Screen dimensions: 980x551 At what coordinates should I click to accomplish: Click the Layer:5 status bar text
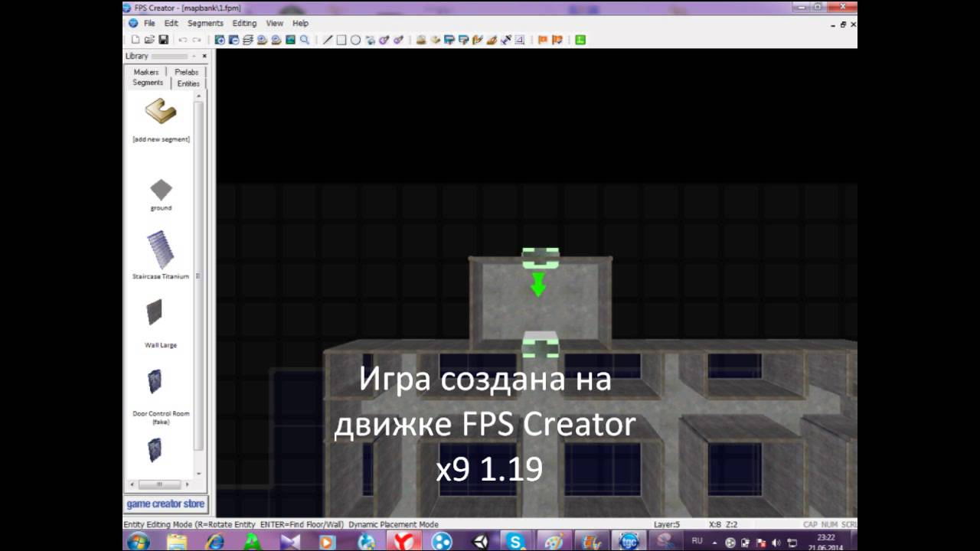click(x=666, y=525)
